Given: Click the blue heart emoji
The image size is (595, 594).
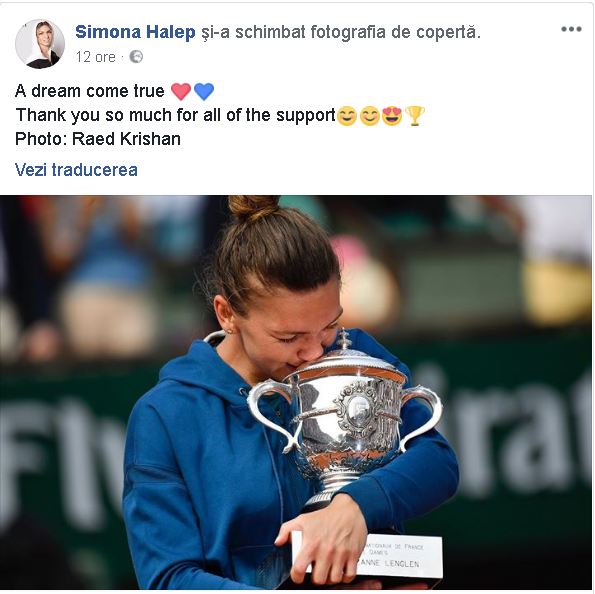Looking at the screenshot, I should [x=204, y=91].
